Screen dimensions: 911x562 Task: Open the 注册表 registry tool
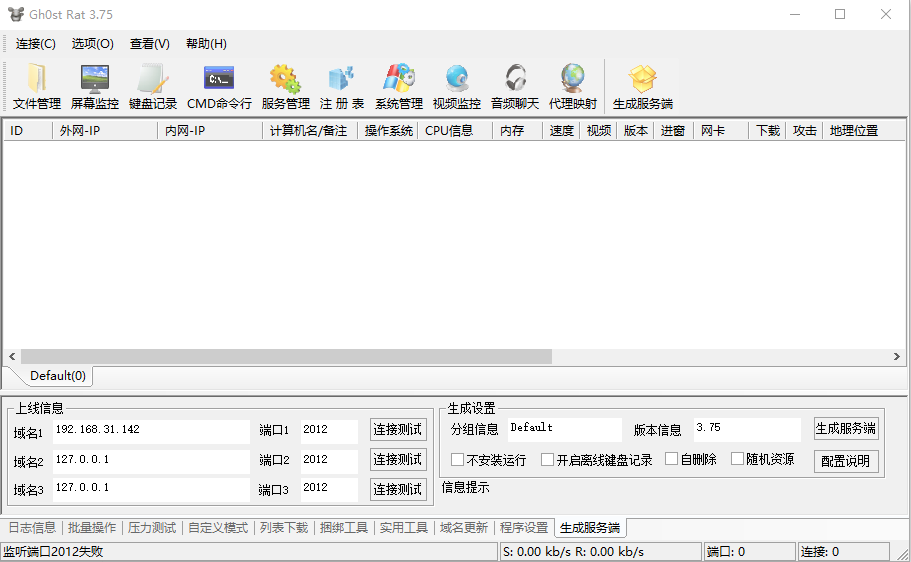[342, 87]
